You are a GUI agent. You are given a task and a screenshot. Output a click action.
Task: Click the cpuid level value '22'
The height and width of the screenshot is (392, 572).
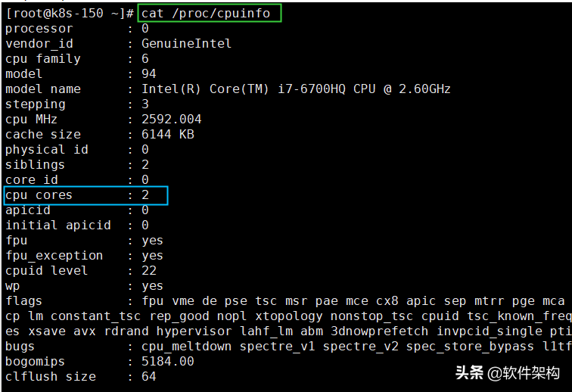(149, 271)
